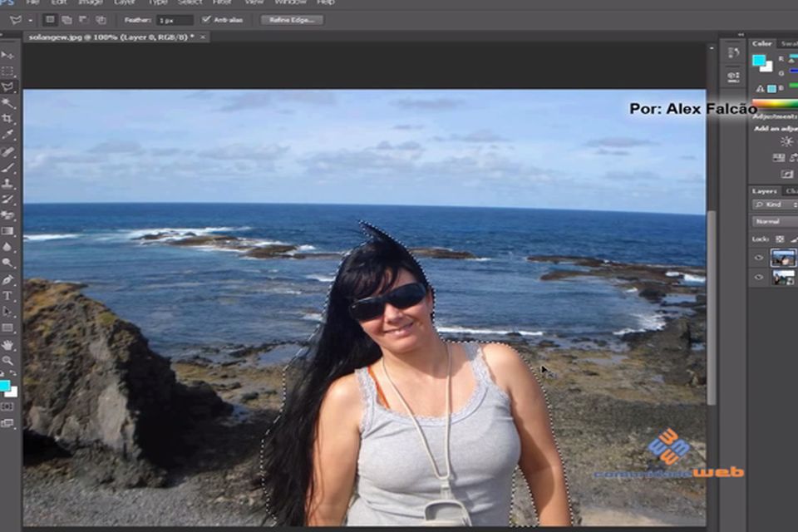Select the Eraser tool
Screen dimensions: 798x532
[x=7, y=215]
